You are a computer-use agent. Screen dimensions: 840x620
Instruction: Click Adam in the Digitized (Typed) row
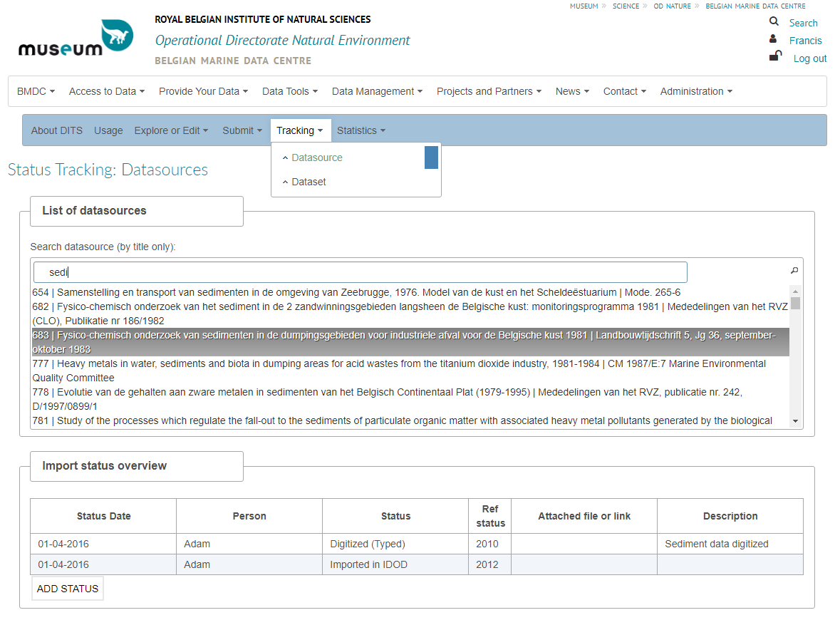[249, 544]
